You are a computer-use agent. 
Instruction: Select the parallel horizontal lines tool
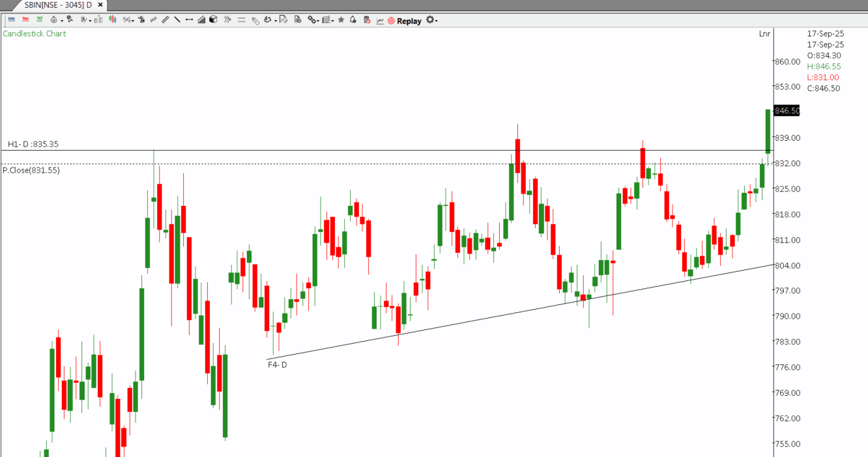[x=242, y=20]
